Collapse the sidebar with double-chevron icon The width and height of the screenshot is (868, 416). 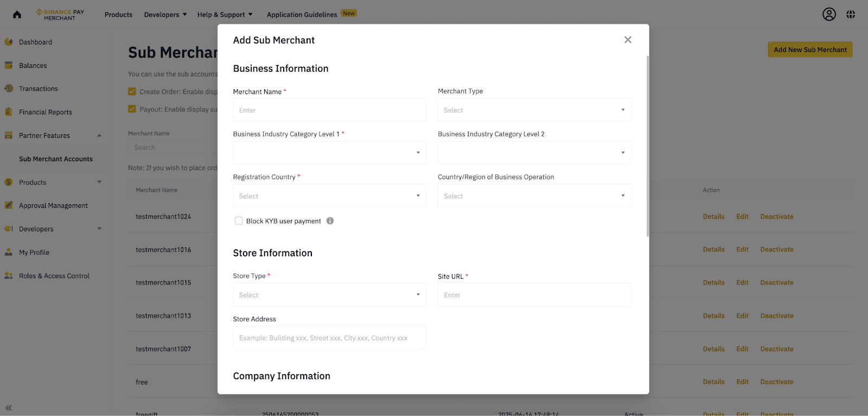click(x=9, y=407)
